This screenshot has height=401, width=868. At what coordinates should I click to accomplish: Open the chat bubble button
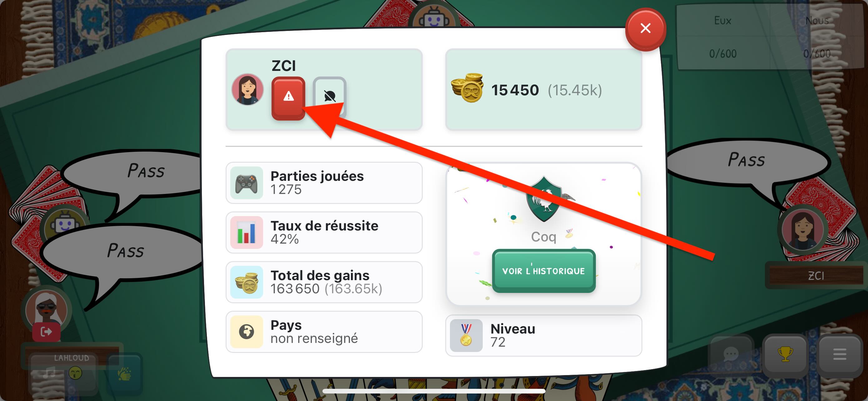pyautogui.click(x=731, y=354)
